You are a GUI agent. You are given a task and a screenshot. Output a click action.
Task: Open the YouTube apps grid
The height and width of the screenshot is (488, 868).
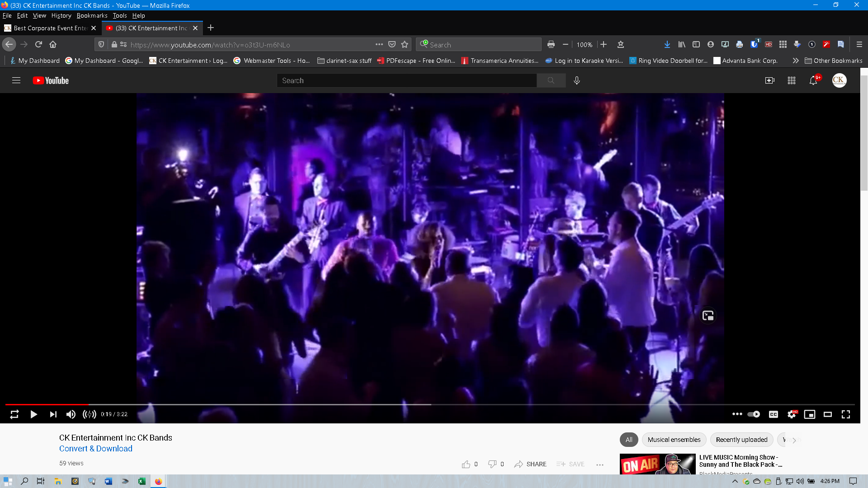(x=792, y=80)
